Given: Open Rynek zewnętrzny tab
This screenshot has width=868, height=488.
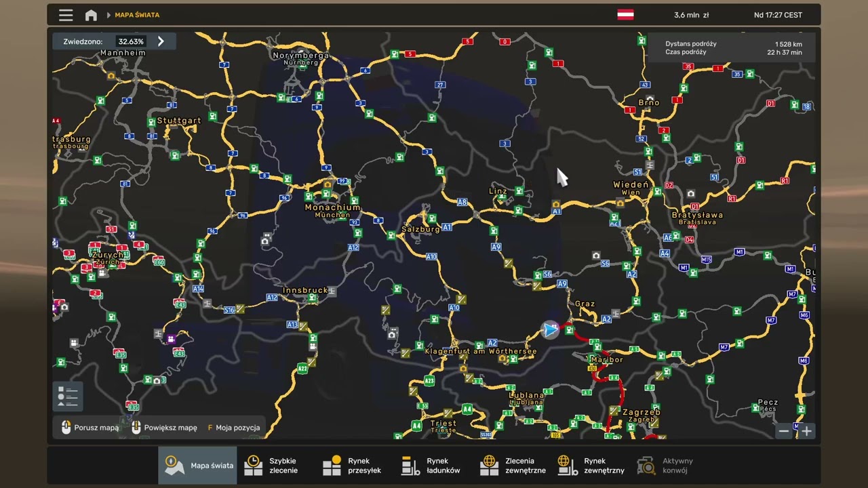Looking at the screenshot, I should [592, 466].
